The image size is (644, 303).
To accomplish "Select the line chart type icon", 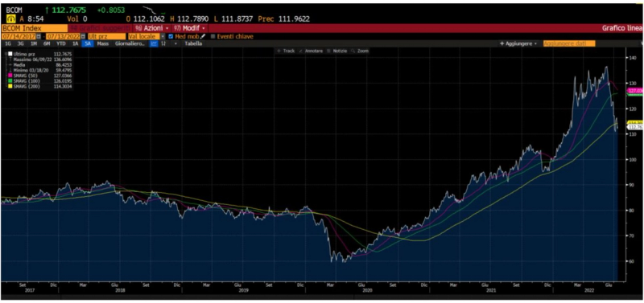I will [x=154, y=43].
